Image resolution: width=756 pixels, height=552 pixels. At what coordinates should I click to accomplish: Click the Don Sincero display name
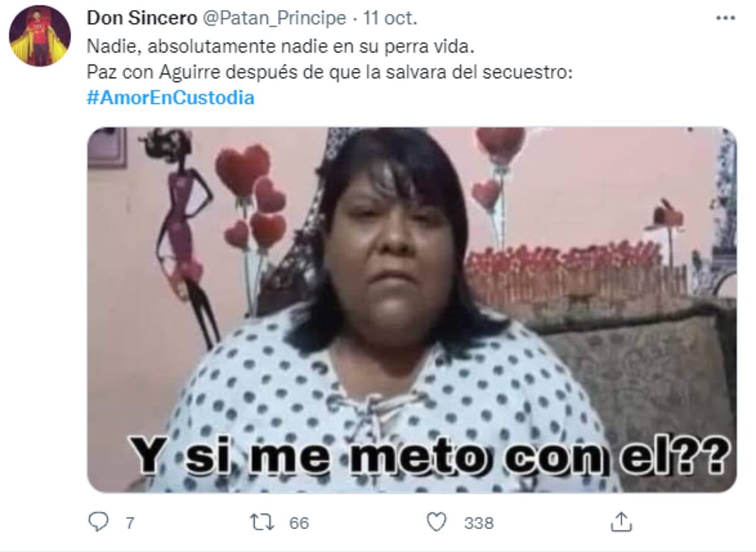point(141,18)
